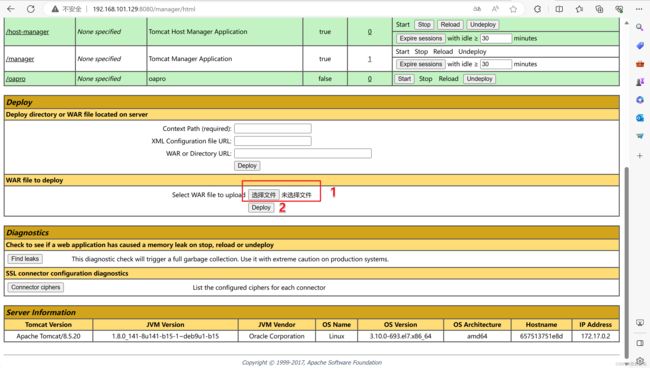Edit the idle minutes field for /host-manager
This screenshot has height=368, width=650.
[x=495, y=38]
